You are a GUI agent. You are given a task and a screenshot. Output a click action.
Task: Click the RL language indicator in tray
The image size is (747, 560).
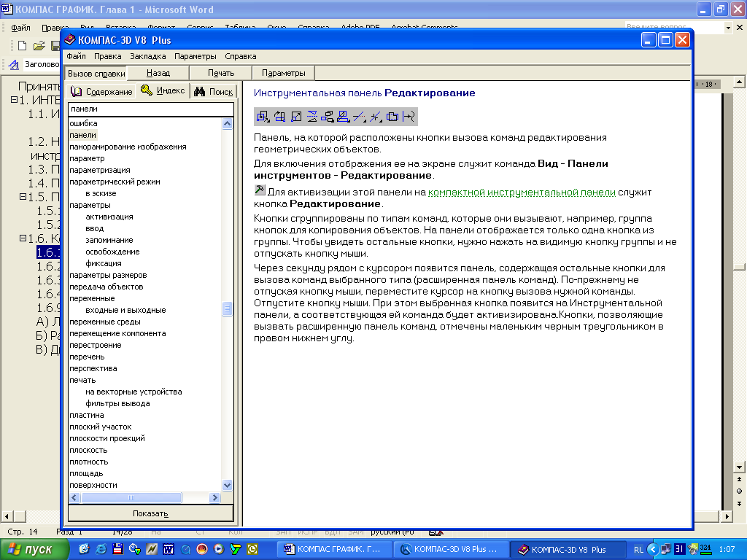(638, 550)
